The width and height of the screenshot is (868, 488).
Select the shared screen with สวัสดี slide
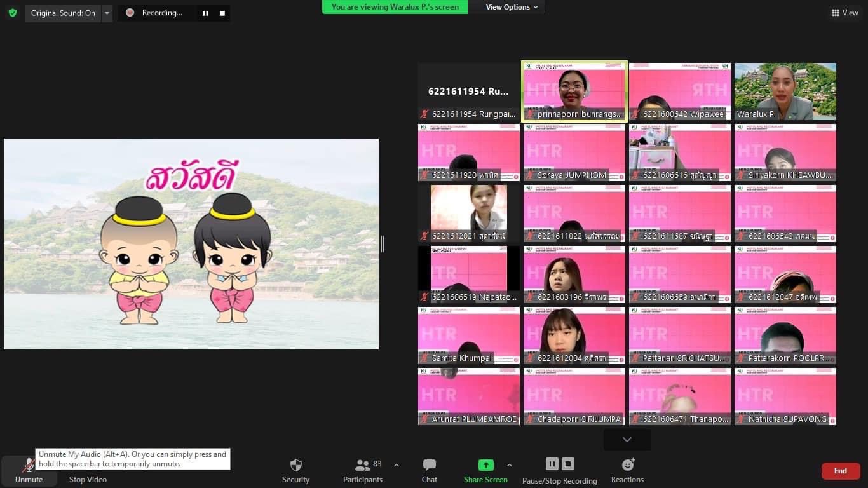(x=191, y=244)
